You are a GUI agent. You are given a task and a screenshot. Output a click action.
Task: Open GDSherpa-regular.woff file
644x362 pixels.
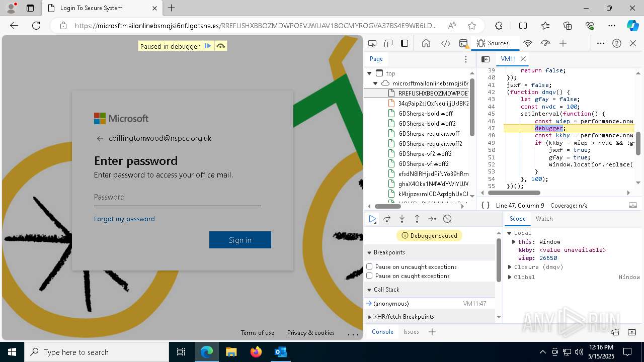pos(429,134)
